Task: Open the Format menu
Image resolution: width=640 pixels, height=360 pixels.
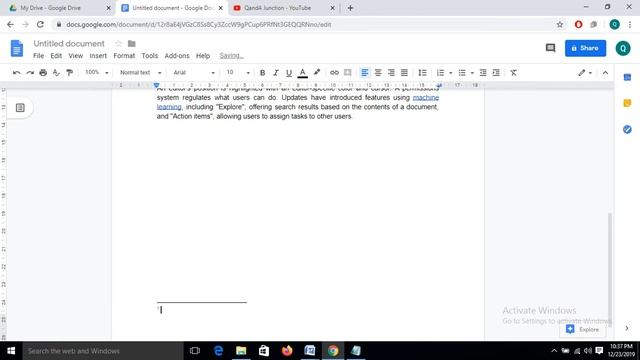Action: pos(124,56)
